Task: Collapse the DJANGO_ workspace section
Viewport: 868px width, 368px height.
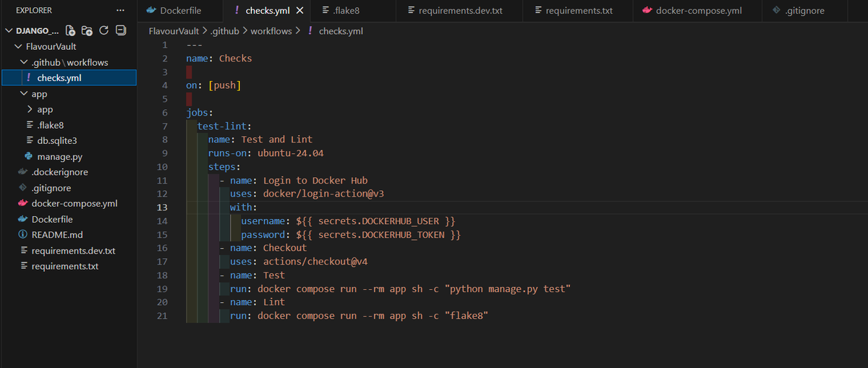Action: (9, 31)
